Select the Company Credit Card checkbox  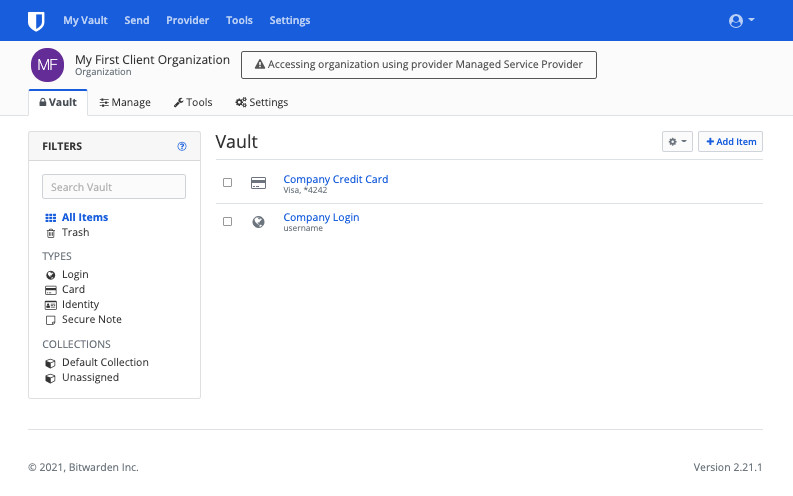tap(227, 183)
